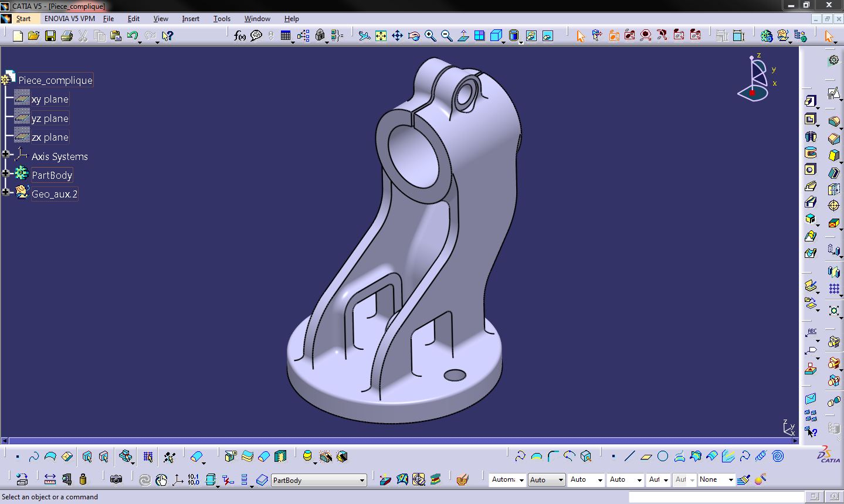Open the Start menu
Image resolution: width=844 pixels, height=504 pixels.
pyautogui.click(x=23, y=19)
